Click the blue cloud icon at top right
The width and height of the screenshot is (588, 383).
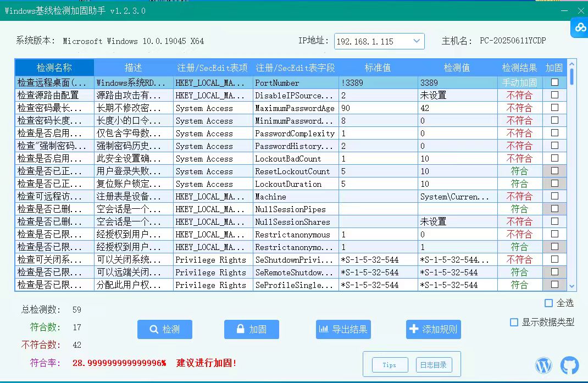point(580,27)
